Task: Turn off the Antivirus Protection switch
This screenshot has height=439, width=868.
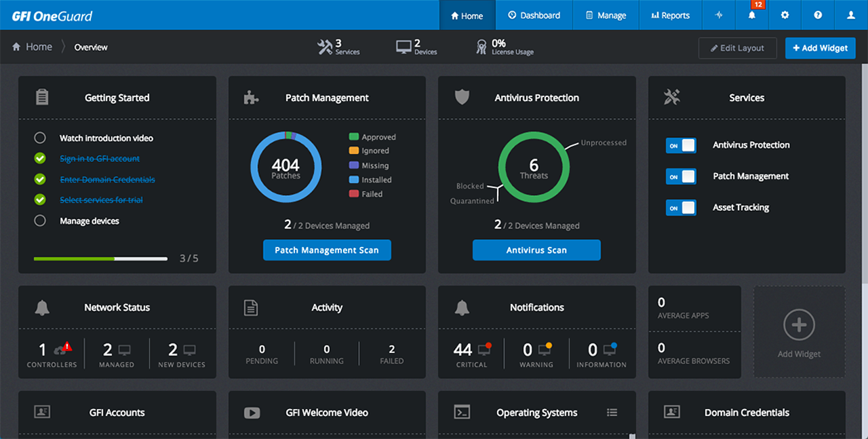Action: [x=681, y=145]
